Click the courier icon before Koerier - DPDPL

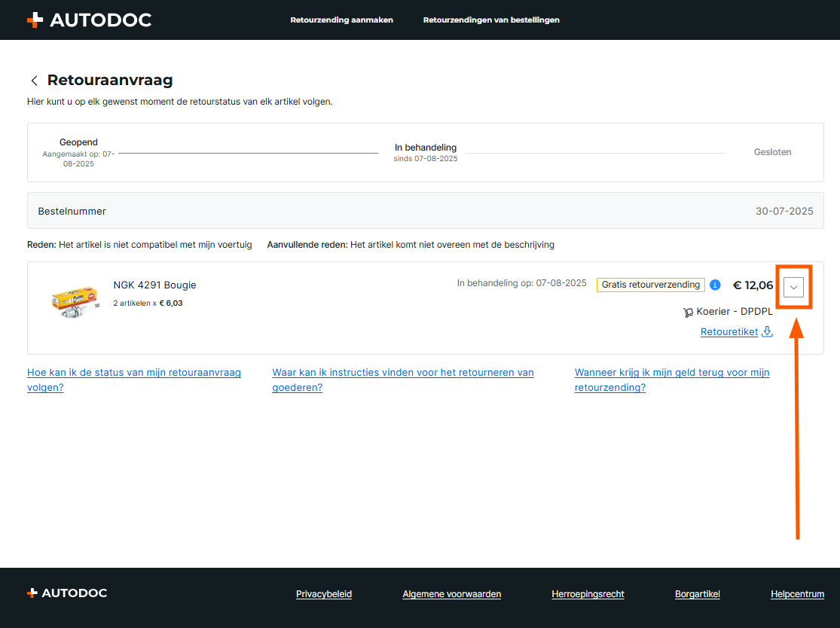point(688,312)
